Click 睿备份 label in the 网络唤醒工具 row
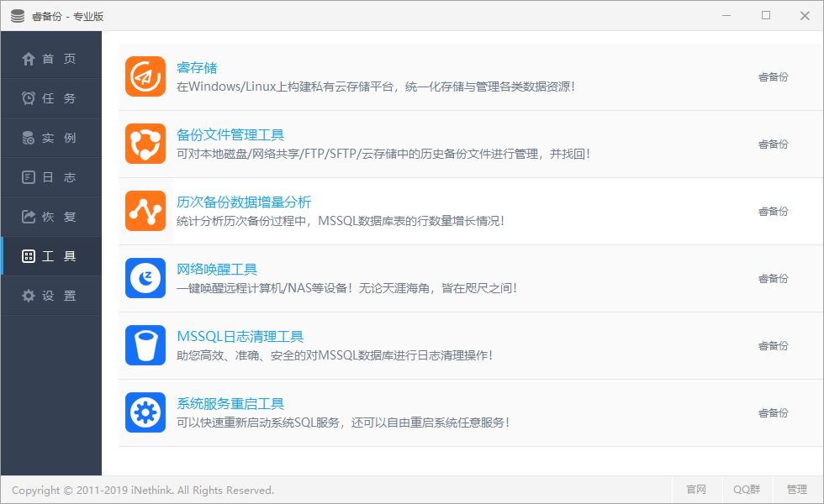This screenshot has width=824, height=504. [773, 279]
